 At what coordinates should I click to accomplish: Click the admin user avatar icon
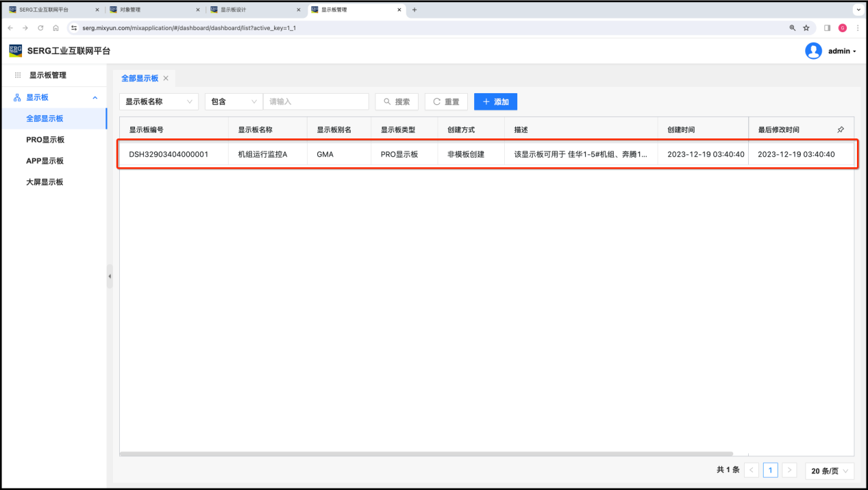coord(813,51)
